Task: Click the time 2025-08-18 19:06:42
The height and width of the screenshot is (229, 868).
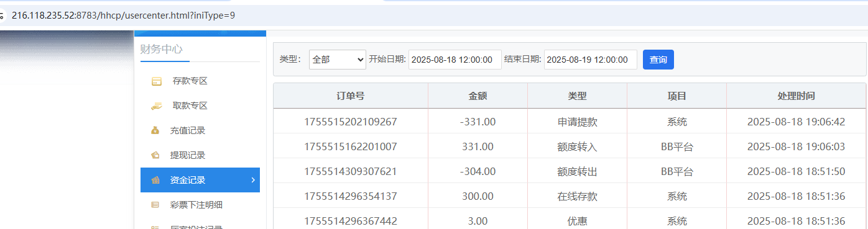Action: (x=796, y=122)
